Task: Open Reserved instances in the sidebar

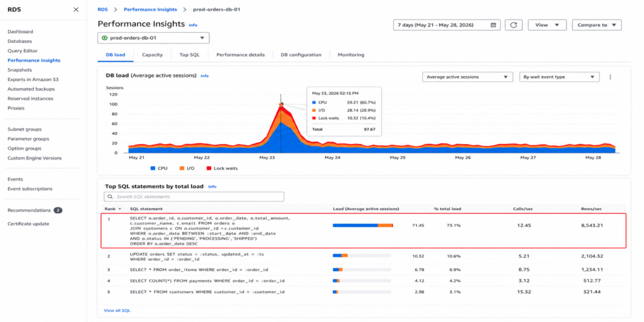Action: coord(30,99)
